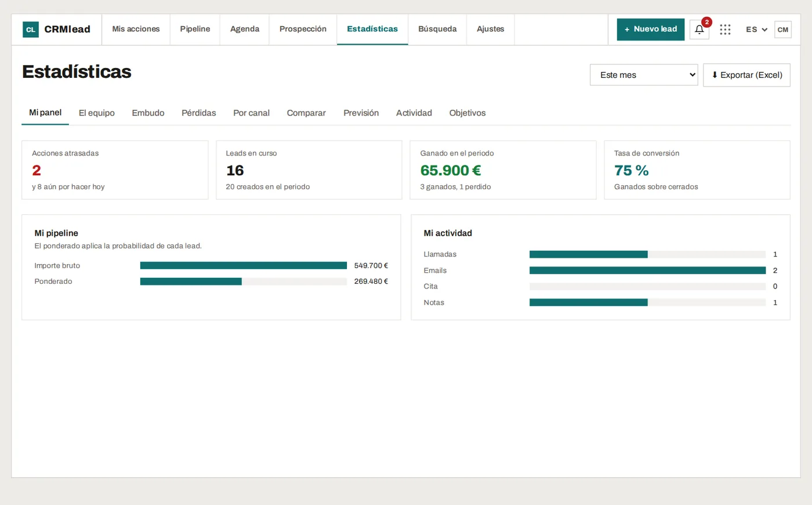Open Ajustes settings
The width and height of the screenshot is (812, 505).
click(491, 29)
